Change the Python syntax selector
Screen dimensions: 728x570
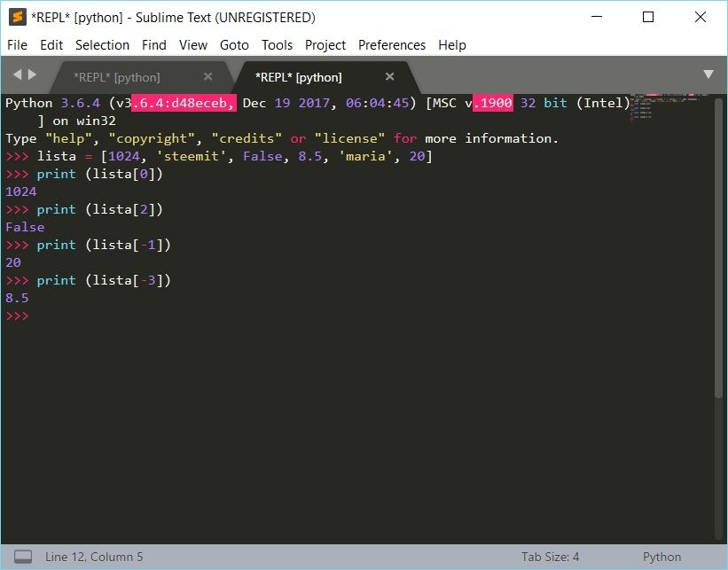[661, 557]
